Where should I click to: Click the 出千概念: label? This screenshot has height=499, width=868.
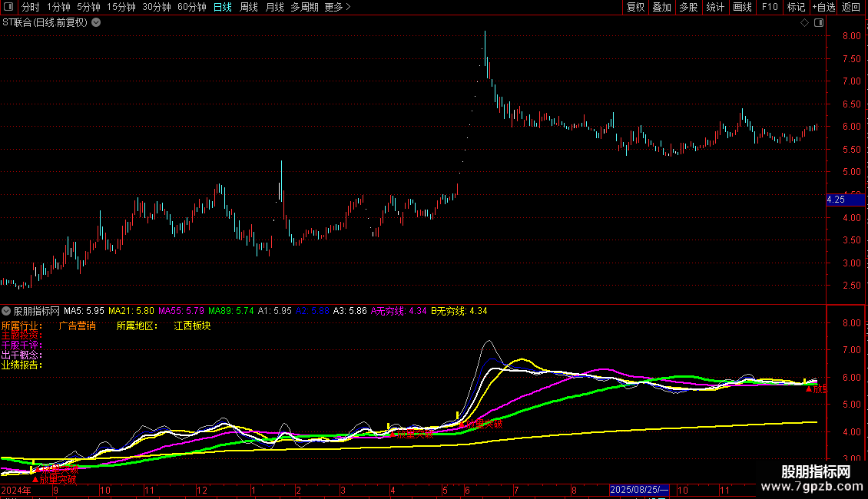click(22, 355)
